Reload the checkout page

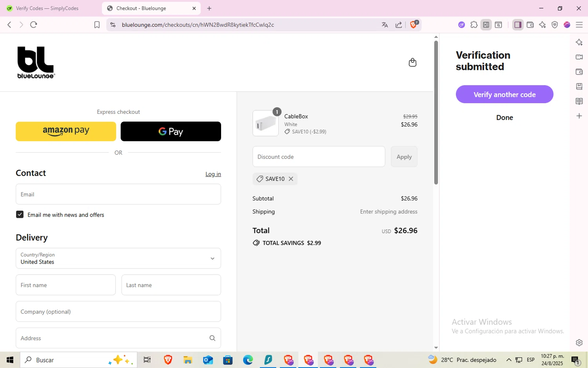point(34,25)
